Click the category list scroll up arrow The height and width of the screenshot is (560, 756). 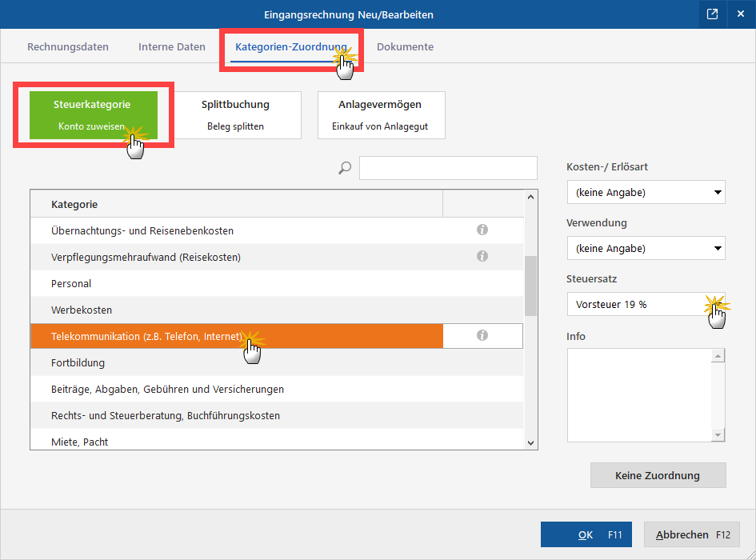click(531, 197)
